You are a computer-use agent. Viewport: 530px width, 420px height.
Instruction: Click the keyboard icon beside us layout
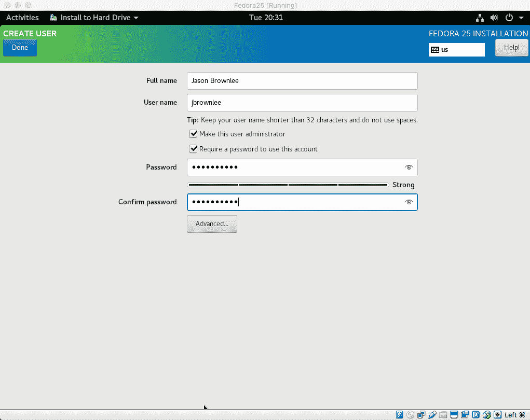[x=435, y=50]
